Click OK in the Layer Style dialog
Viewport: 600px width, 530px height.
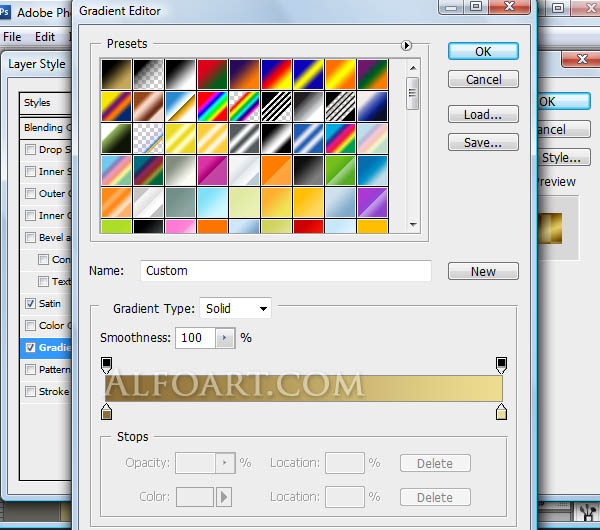(x=563, y=102)
